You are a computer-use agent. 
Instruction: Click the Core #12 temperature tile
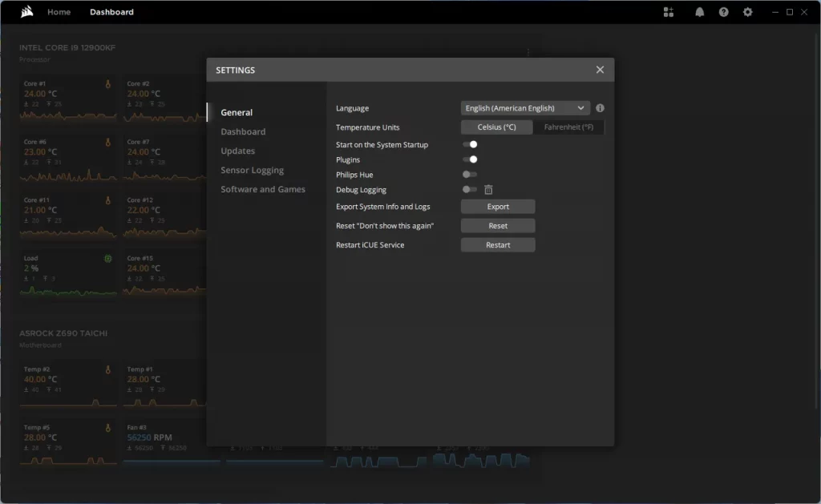click(x=164, y=216)
